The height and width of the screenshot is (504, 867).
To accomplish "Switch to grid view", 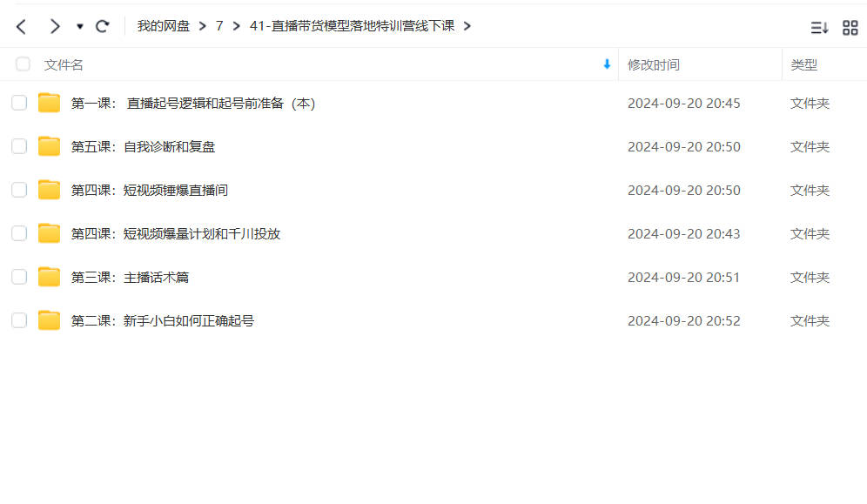I will (x=850, y=28).
